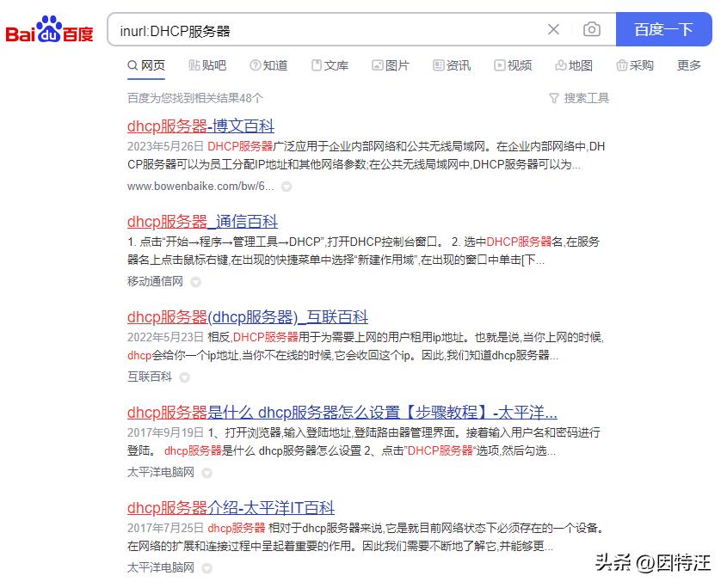Open the 更多 menu
The width and height of the screenshot is (727, 588).
click(688, 64)
